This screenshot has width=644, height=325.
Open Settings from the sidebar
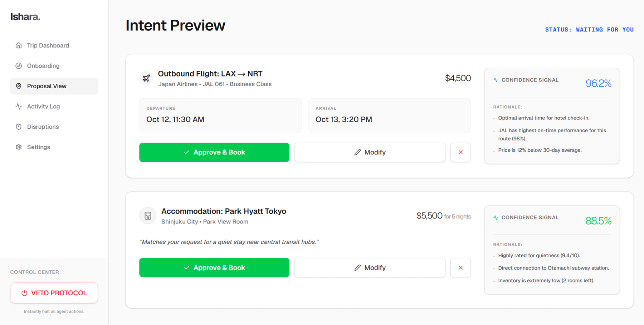pos(54,147)
